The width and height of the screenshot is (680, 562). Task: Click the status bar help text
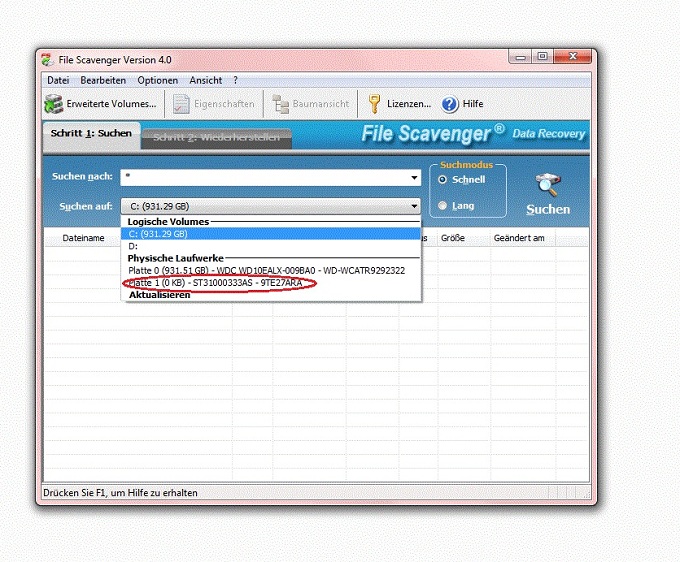[x=120, y=493]
